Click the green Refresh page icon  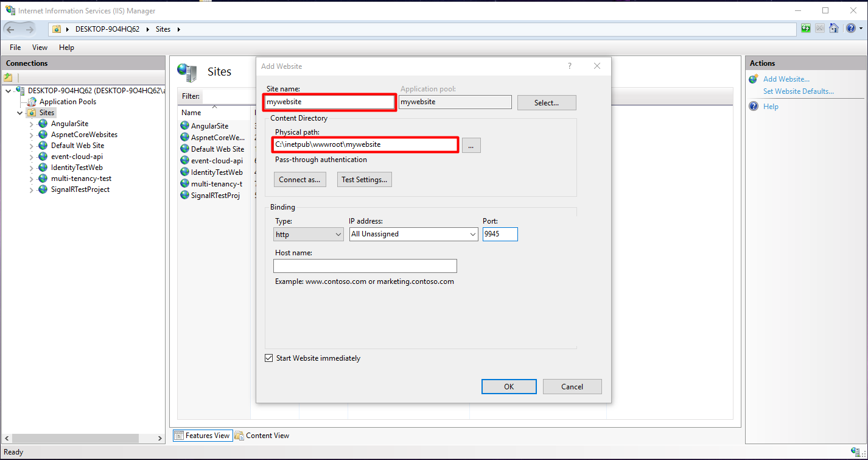click(x=806, y=29)
